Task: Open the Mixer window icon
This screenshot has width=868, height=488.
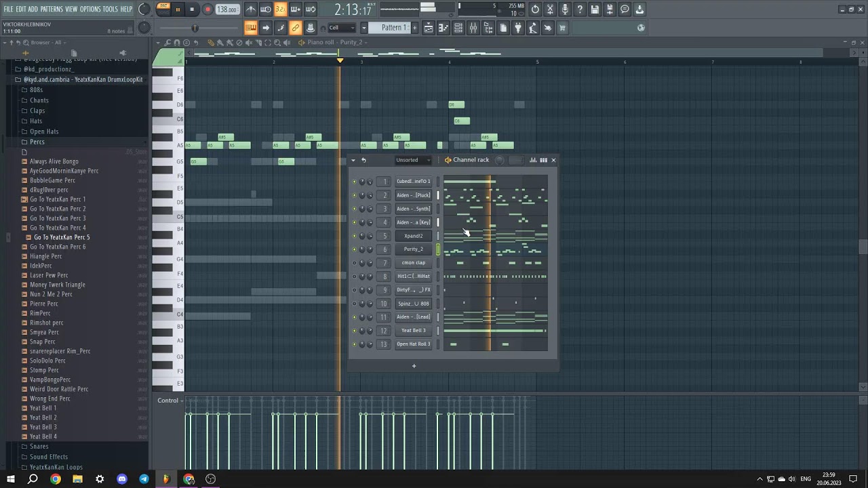Action: click(x=473, y=28)
